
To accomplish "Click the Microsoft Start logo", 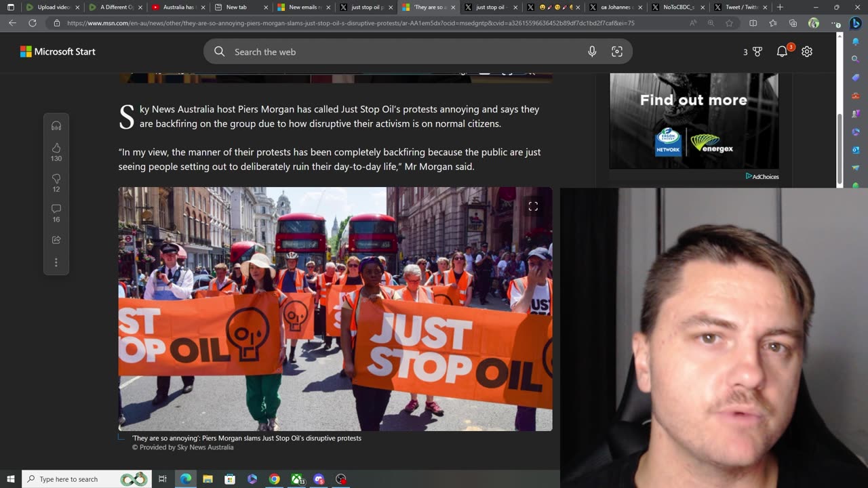I will [x=58, y=52].
